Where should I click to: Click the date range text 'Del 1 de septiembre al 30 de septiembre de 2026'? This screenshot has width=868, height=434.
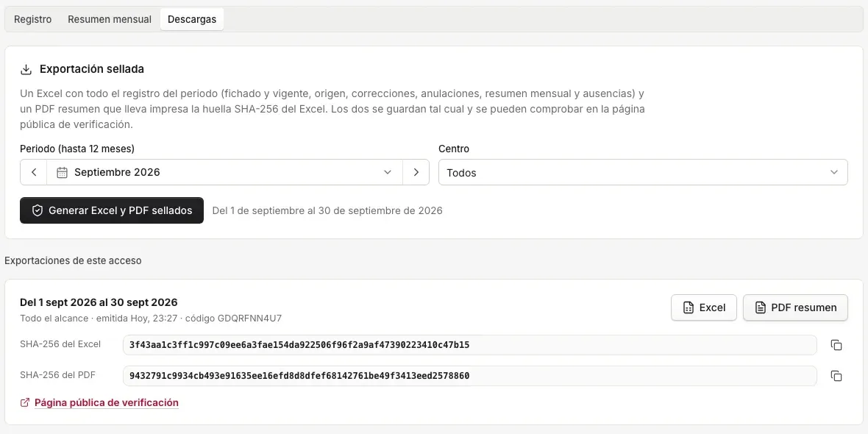pyautogui.click(x=327, y=210)
